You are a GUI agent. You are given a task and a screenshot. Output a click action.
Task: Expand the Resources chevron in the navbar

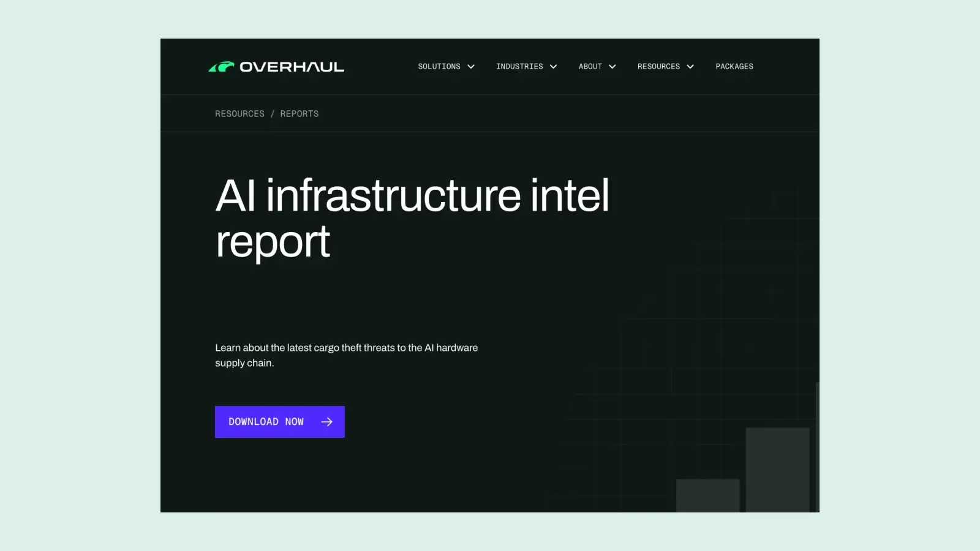(690, 67)
